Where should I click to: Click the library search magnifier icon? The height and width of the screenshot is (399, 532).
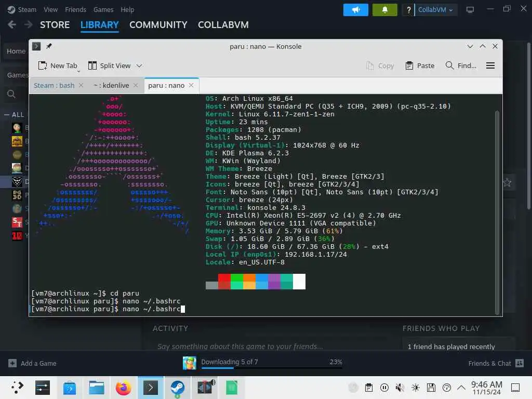coord(11,94)
